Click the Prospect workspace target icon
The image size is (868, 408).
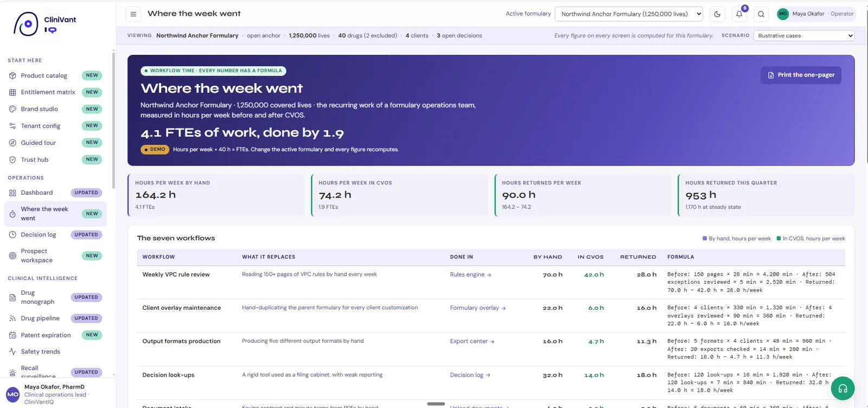(x=12, y=256)
